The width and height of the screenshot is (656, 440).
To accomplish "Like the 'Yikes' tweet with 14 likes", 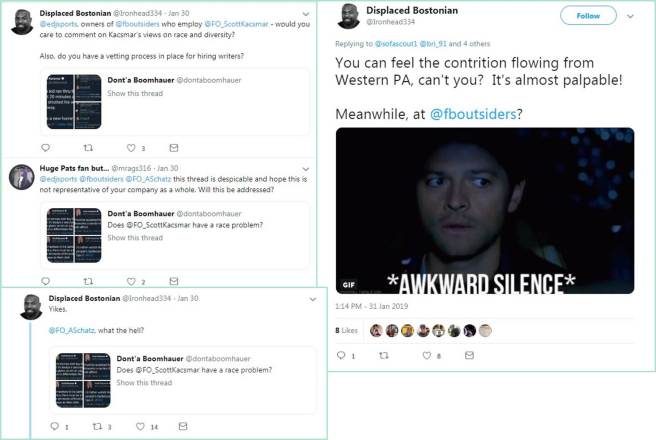I will pos(140,426).
